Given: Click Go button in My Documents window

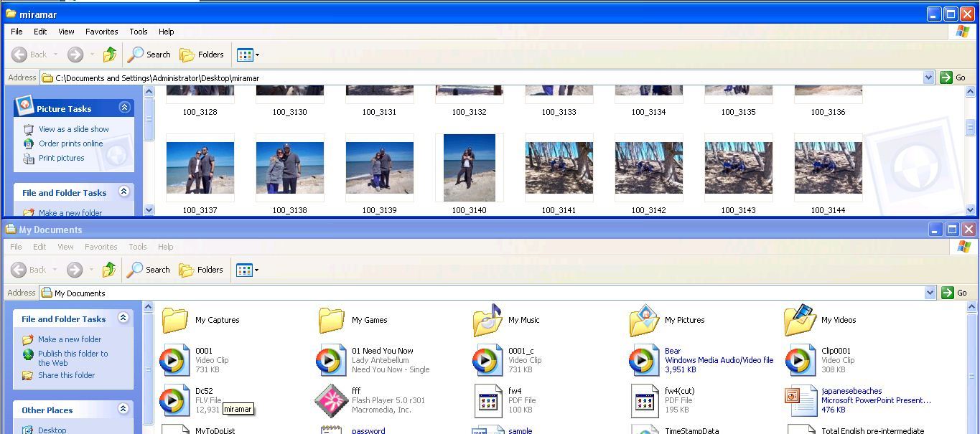Looking at the screenshot, I should click(955, 293).
